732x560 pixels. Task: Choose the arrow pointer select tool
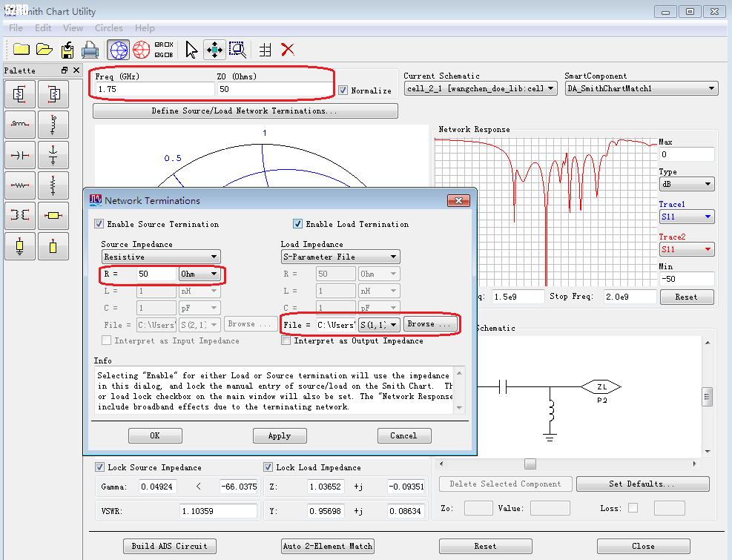[x=191, y=50]
